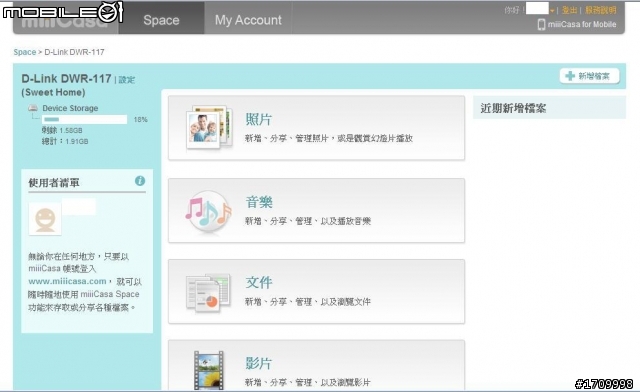
Task: Open the 設定 settings link
Action: pos(127,80)
